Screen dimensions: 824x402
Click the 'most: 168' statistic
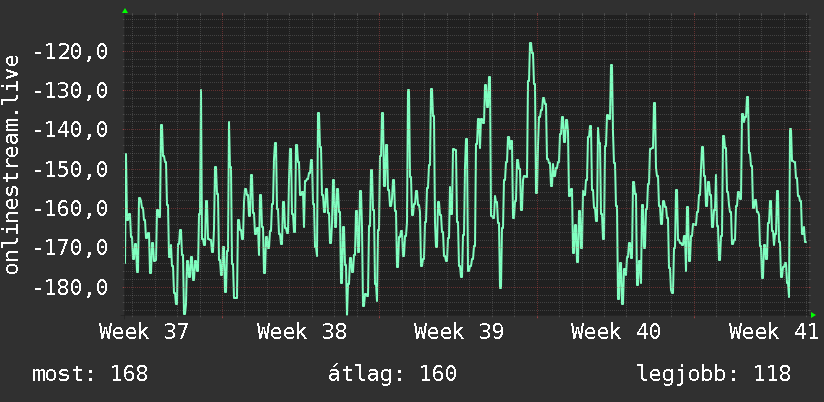click(x=90, y=374)
